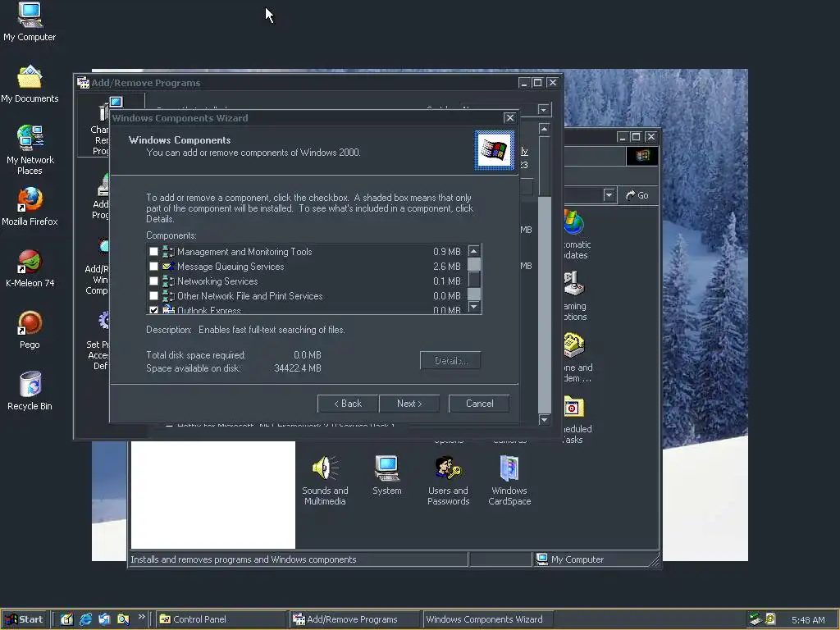Click the Details button
The height and width of the screenshot is (630, 840).
(450, 361)
